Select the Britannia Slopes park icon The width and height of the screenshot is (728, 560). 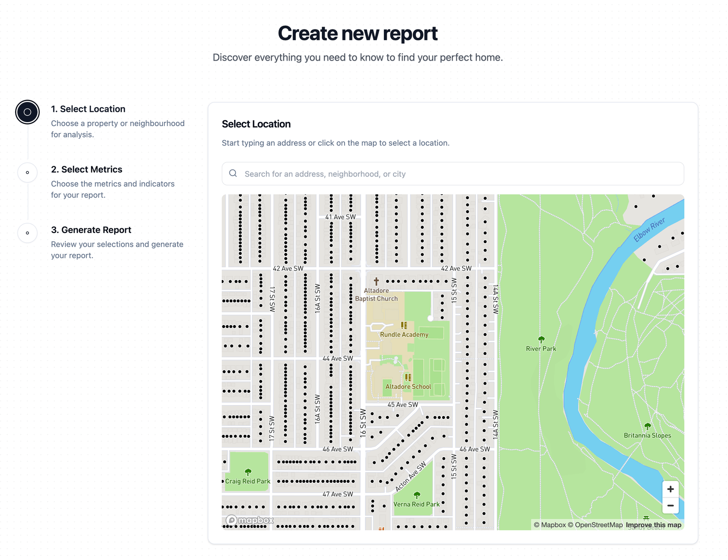(x=647, y=426)
